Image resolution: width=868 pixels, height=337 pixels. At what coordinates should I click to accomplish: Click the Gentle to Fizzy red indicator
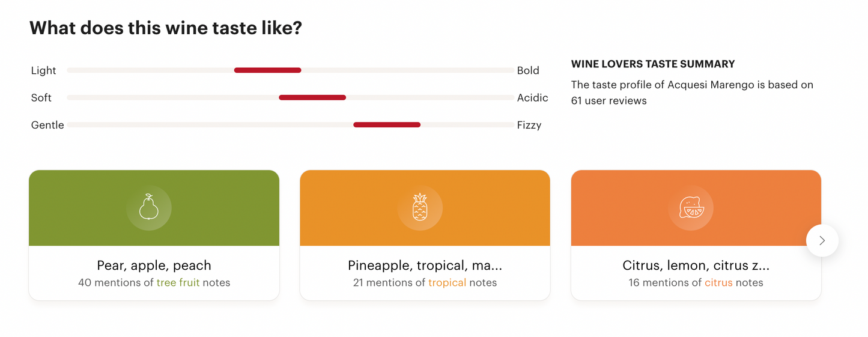[387, 125]
